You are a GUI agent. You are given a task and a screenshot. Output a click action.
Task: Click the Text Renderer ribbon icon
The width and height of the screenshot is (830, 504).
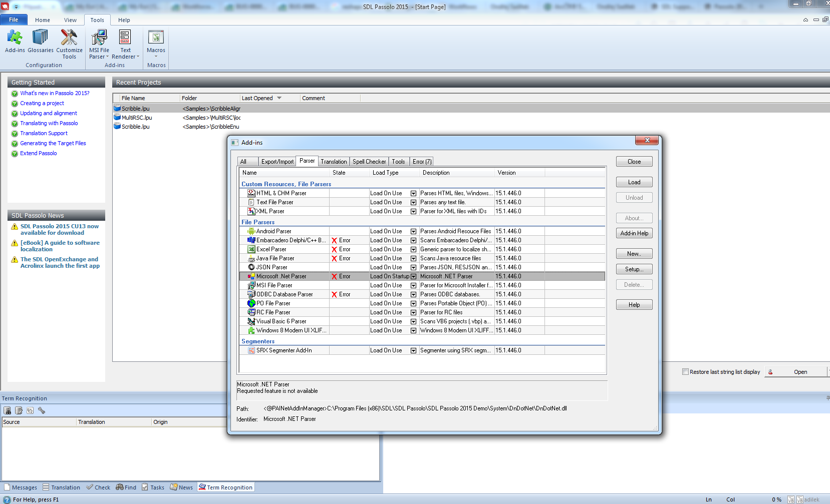[125, 38]
